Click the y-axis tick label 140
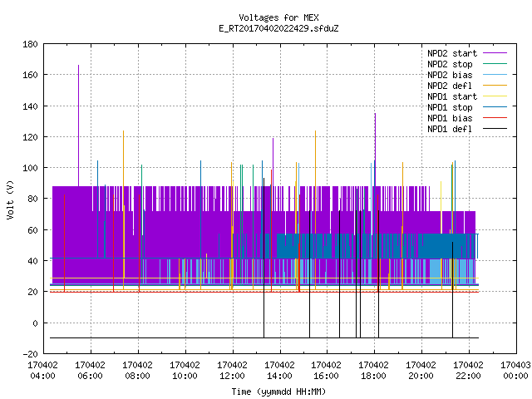532x399 pixels. pos(30,106)
